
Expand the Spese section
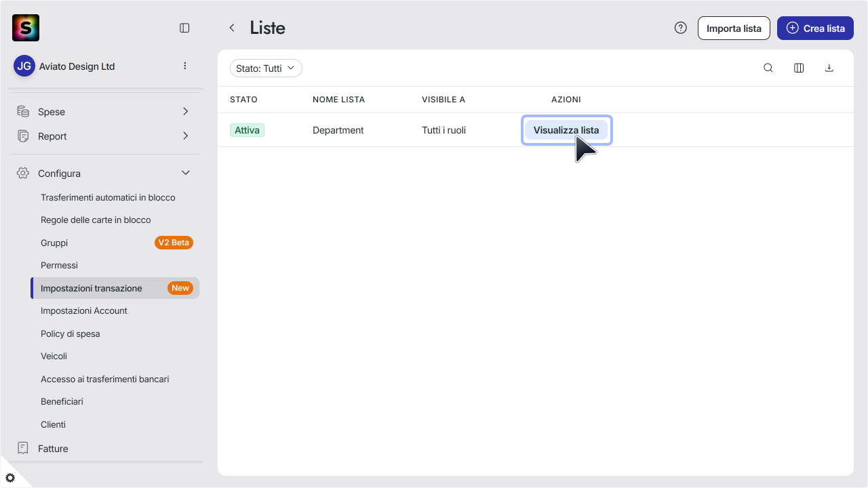[104, 112]
